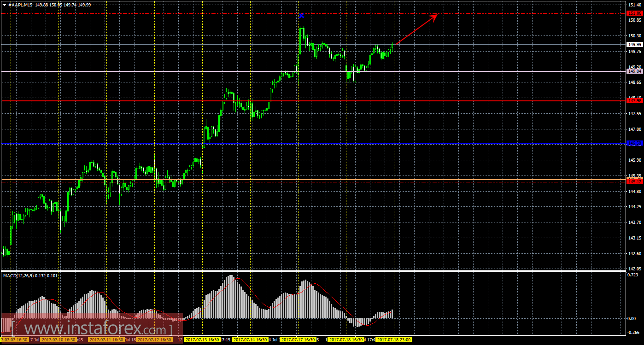Select the red 145.12 price label
This screenshot has width=644, height=345.
(x=635, y=181)
